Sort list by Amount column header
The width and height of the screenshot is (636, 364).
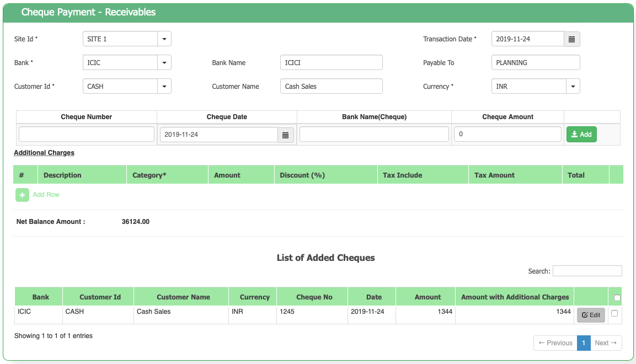click(427, 297)
